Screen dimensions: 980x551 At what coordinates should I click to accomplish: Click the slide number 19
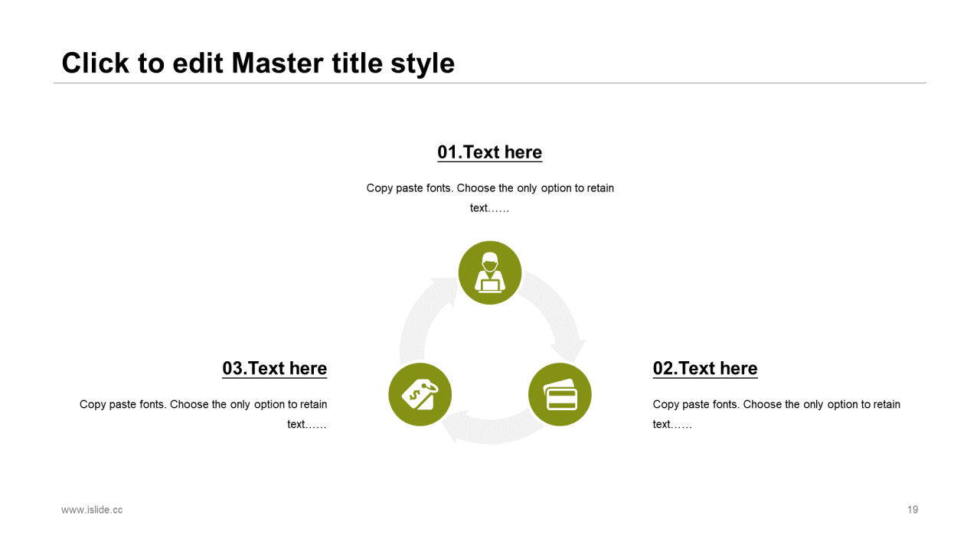click(x=913, y=510)
